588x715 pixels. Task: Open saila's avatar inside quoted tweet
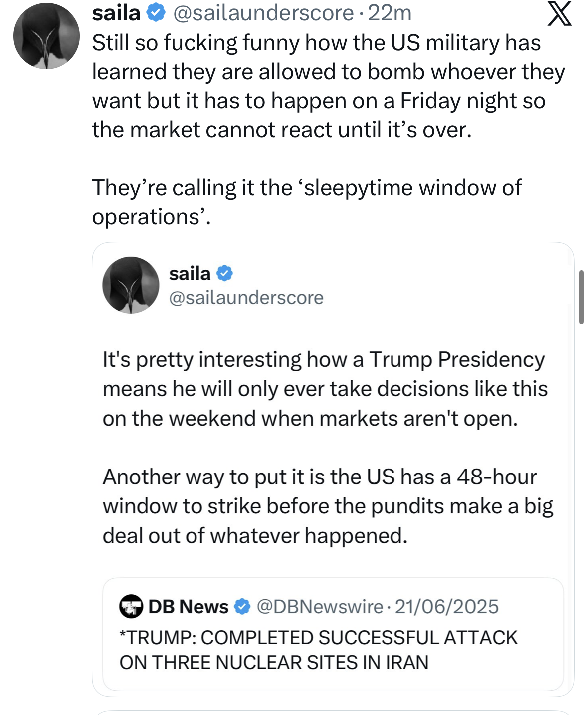pyautogui.click(x=131, y=285)
